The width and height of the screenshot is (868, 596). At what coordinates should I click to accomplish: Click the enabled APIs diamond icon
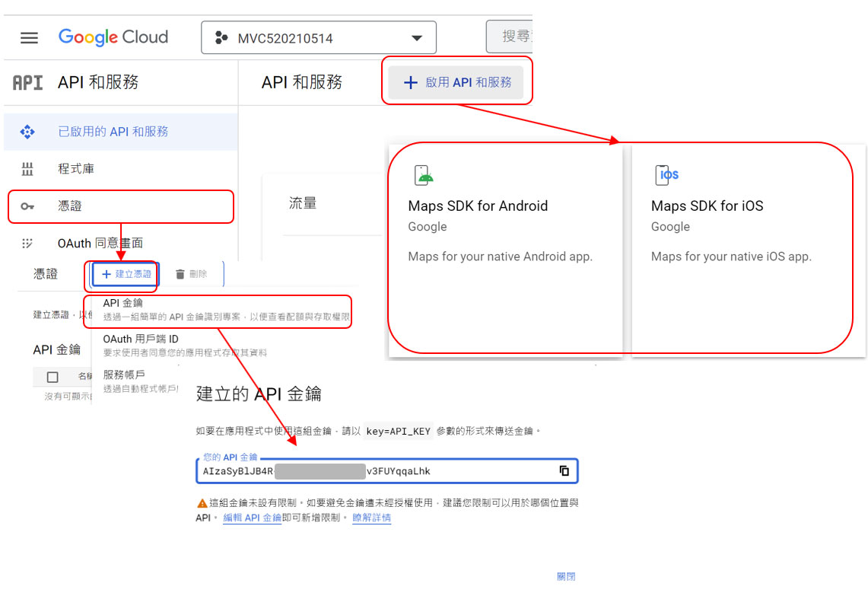(27, 132)
